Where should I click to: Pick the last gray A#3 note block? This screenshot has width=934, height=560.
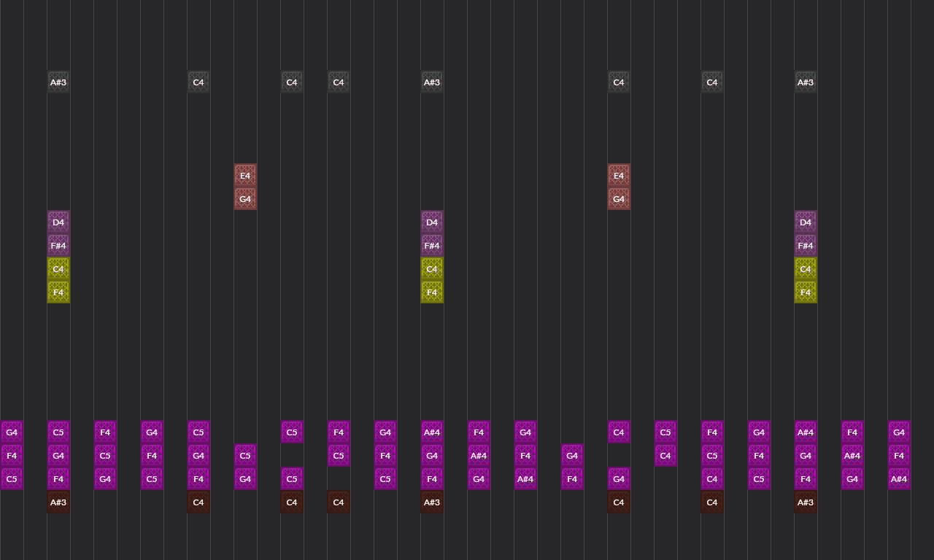tap(806, 82)
